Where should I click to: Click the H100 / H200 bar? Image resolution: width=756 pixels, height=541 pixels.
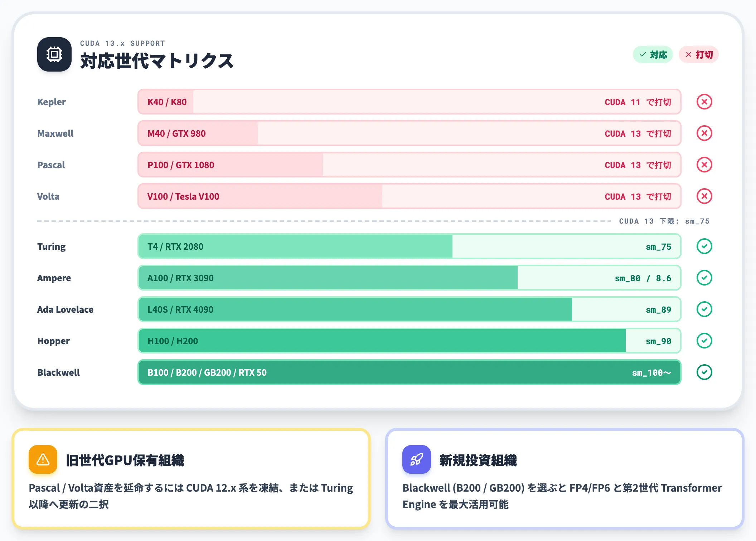(x=382, y=341)
